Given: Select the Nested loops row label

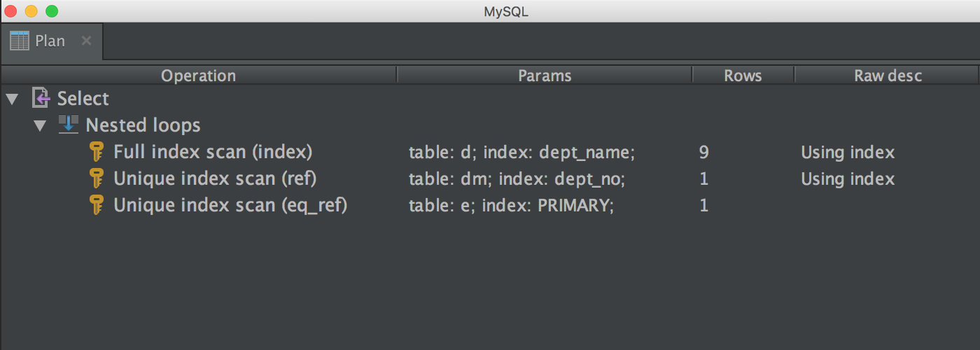Looking at the screenshot, I should [143, 125].
